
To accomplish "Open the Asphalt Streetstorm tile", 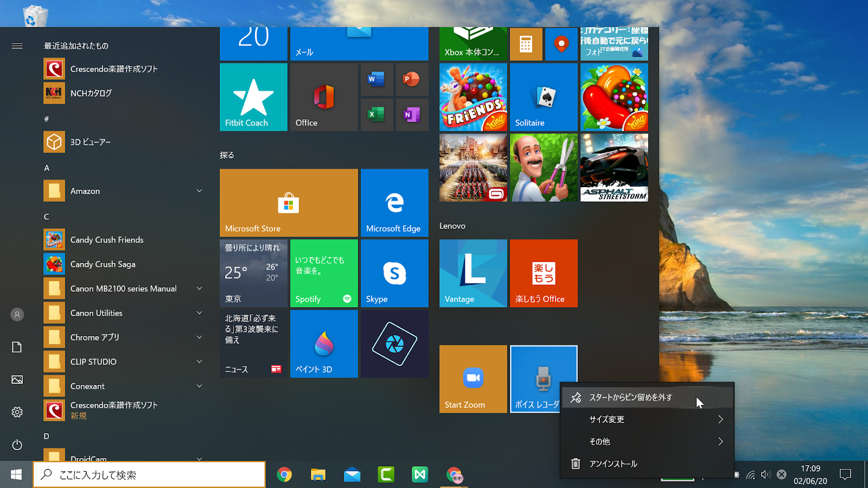I will tap(614, 168).
